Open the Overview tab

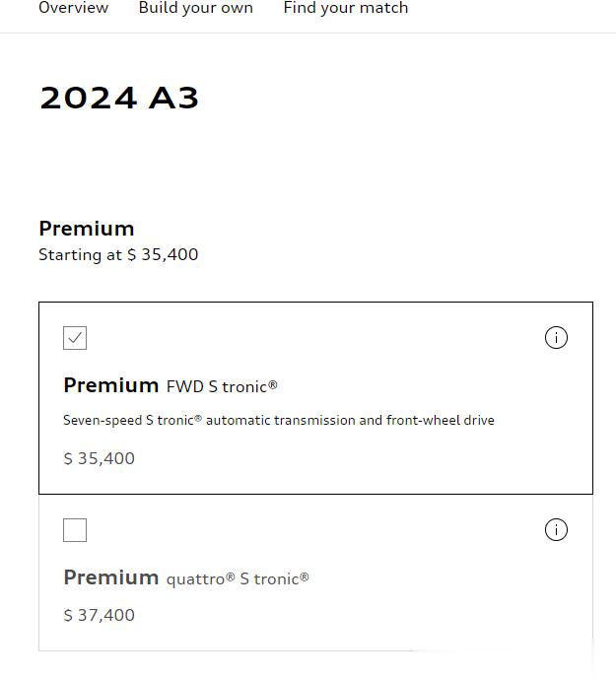pos(74,8)
